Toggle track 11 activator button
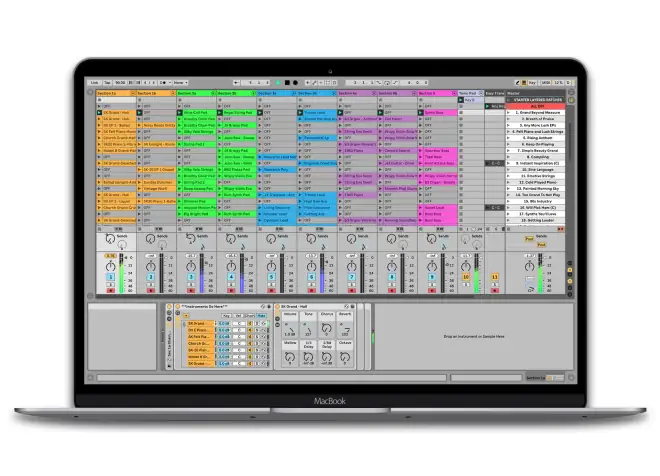The height and width of the screenshot is (476, 660). click(495, 277)
